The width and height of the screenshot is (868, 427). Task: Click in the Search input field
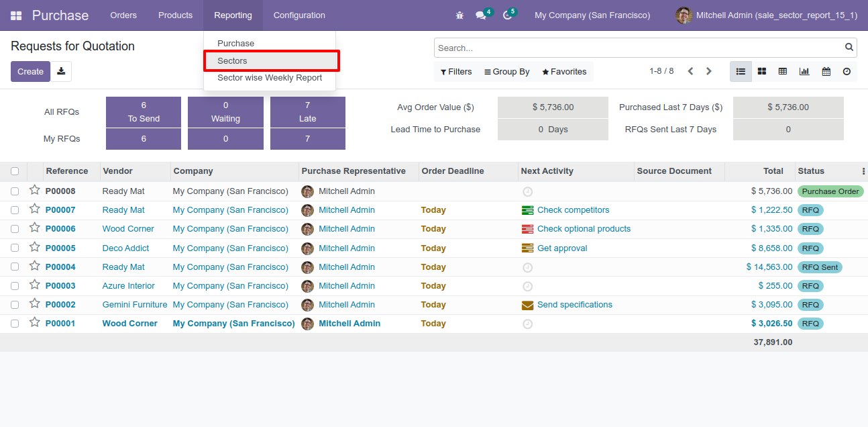[639, 48]
